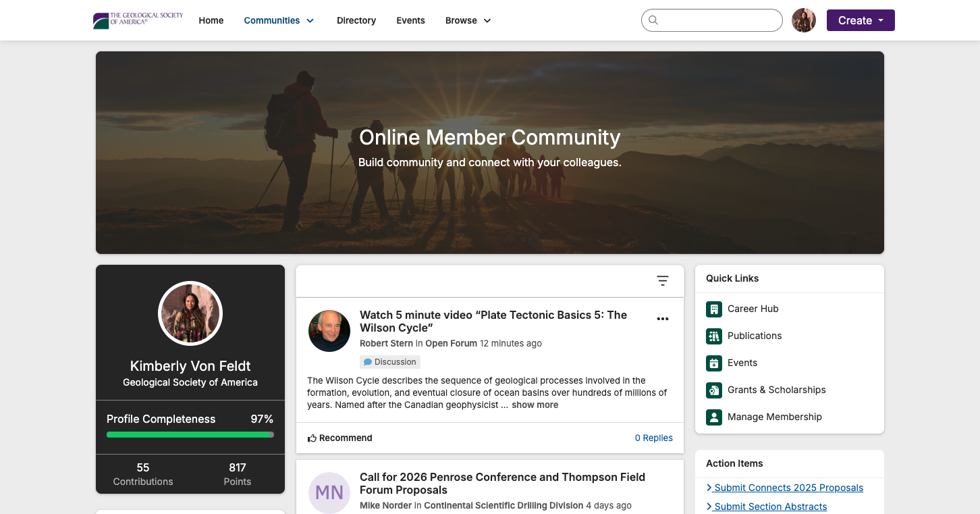Click the Grants & Scholarships icon
Image resolution: width=980 pixels, height=514 pixels.
point(714,390)
